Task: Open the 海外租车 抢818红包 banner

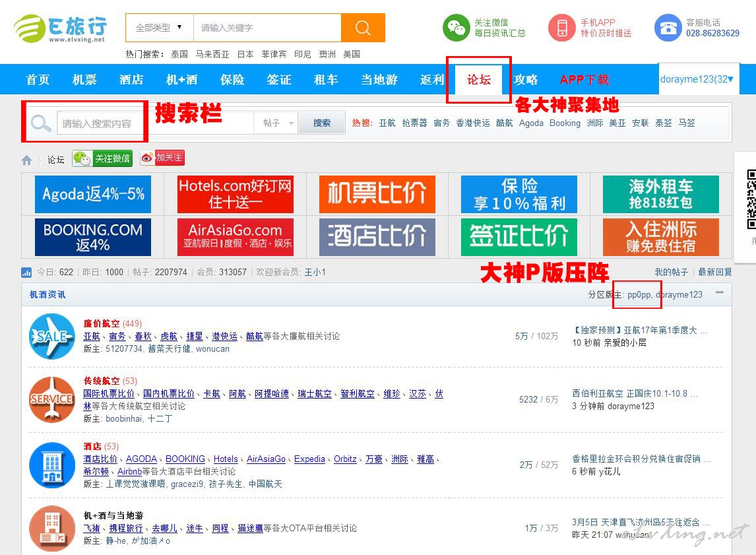Action: tap(660, 194)
